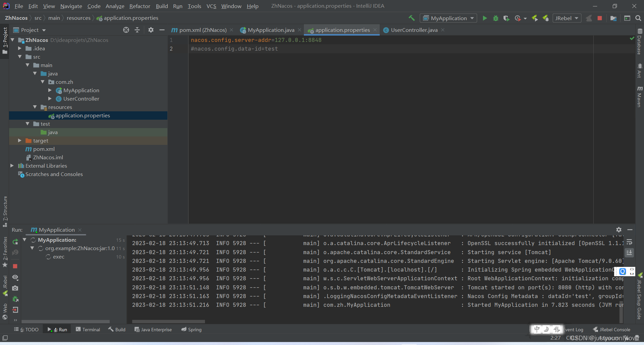The image size is (644, 345).
Task: Toggle the Structure side tab
Action: [x=5, y=212]
